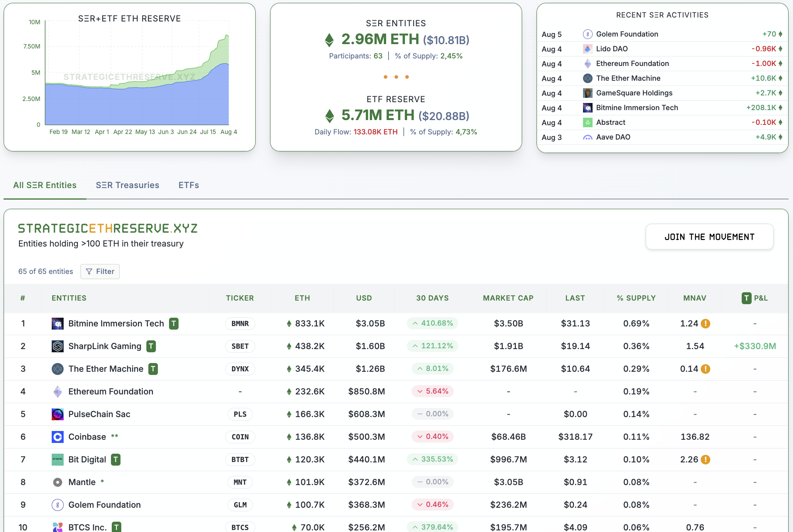Click the Golem Foundation logo in table

58,505
